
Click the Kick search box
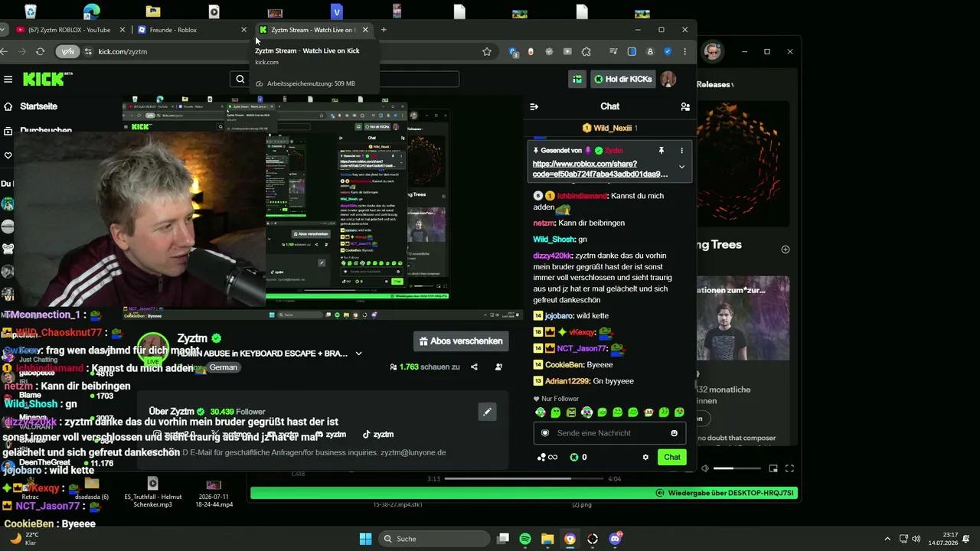coord(345,79)
